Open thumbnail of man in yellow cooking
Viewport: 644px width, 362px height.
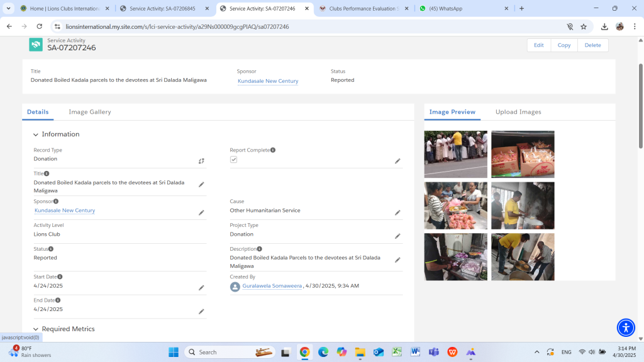coord(523,206)
